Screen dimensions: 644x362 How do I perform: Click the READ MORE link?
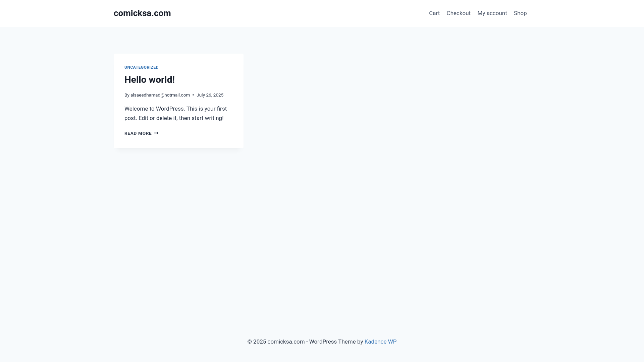pos(141,133)
